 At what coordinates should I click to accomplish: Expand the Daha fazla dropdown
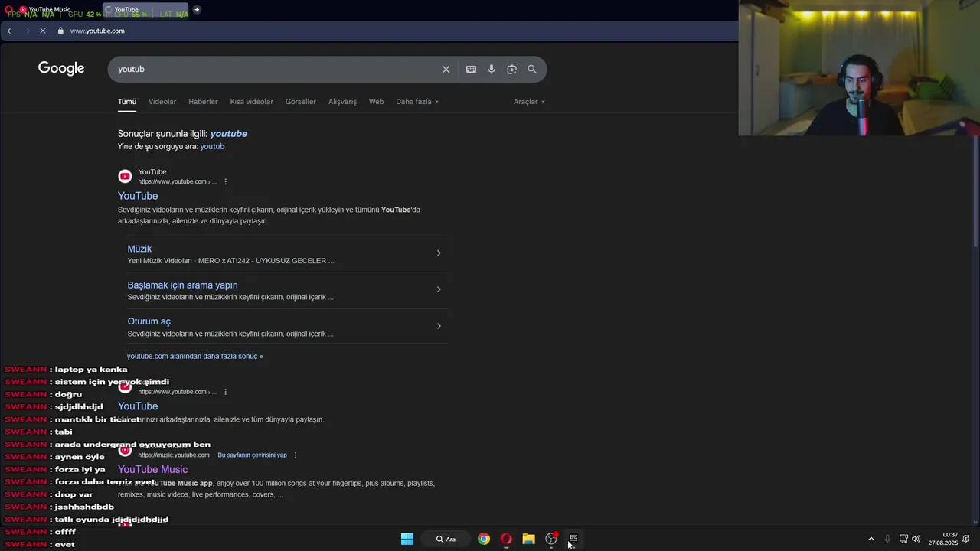tap(417, 101)
